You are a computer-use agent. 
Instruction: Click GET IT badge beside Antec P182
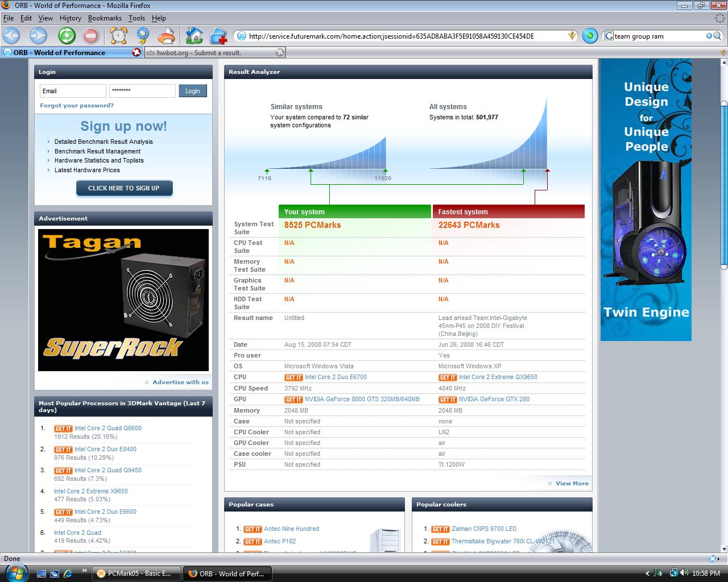(253, 542)
